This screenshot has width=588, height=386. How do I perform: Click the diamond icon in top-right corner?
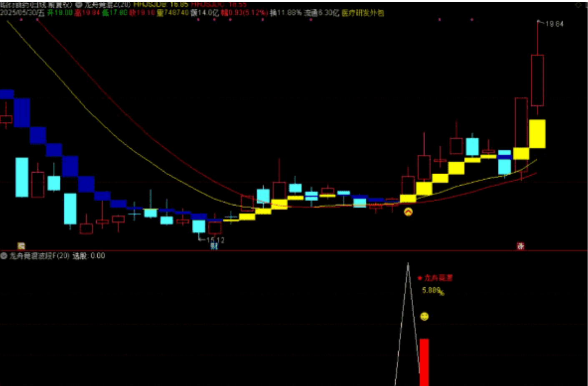[578, 5]
